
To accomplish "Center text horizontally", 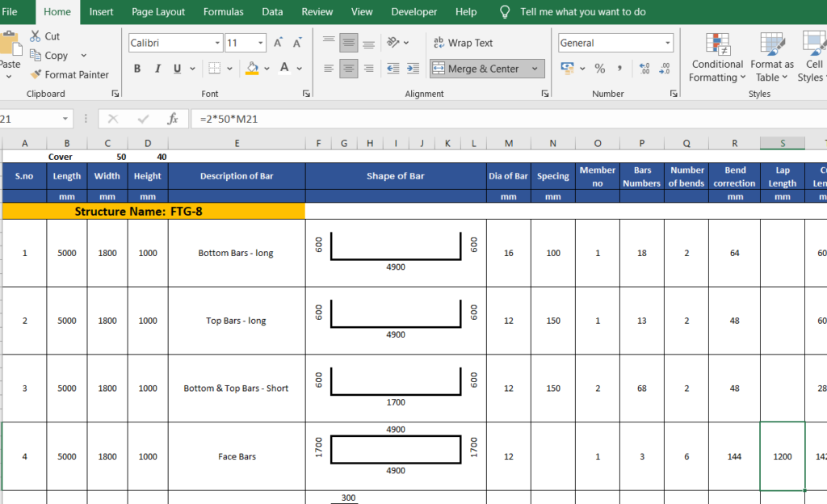I will (349, 68).
